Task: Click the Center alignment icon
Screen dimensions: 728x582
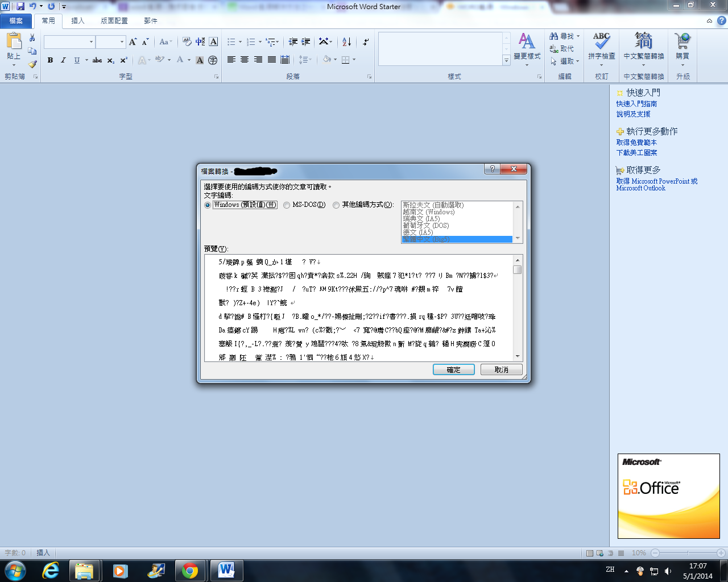Action: (x=245, y=59)
